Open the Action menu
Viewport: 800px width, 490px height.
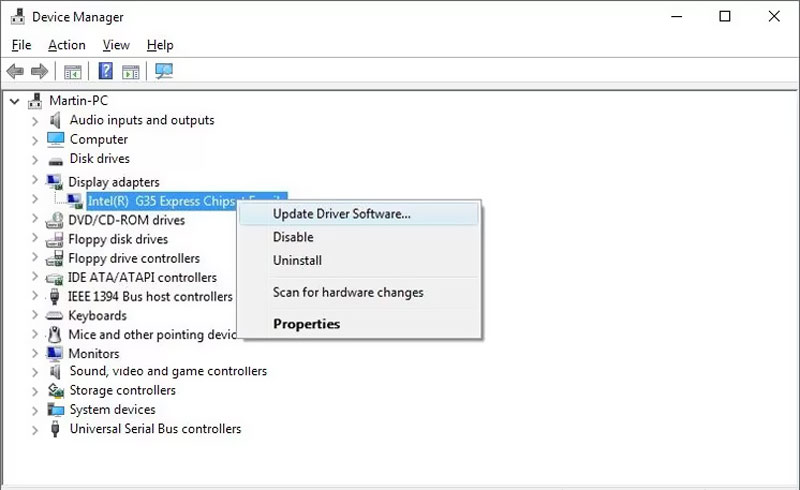tap(67, 45)
